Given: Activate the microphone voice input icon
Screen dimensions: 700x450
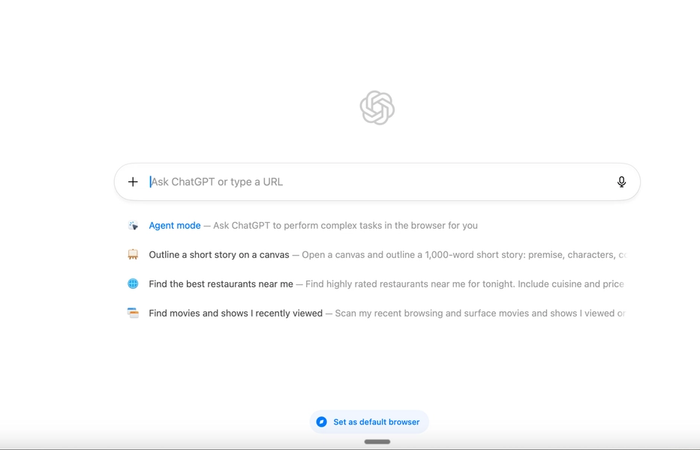Looking at the screenshot, I should coord(621,182).
